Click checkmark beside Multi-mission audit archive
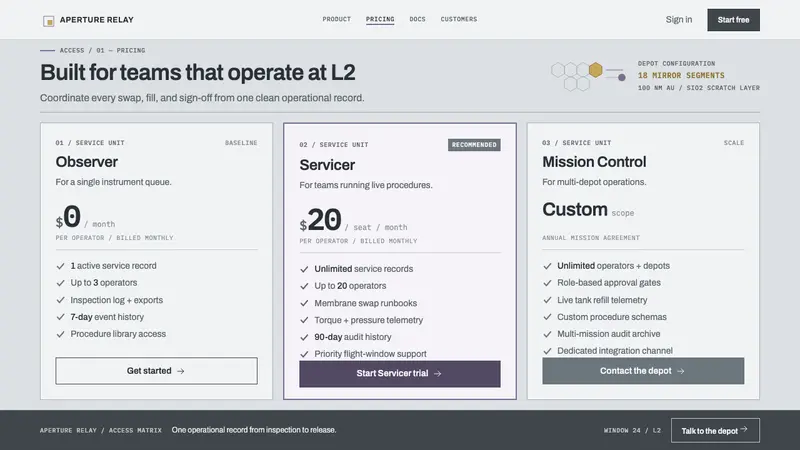Screen dimensions: 800x450 [547, 335]
